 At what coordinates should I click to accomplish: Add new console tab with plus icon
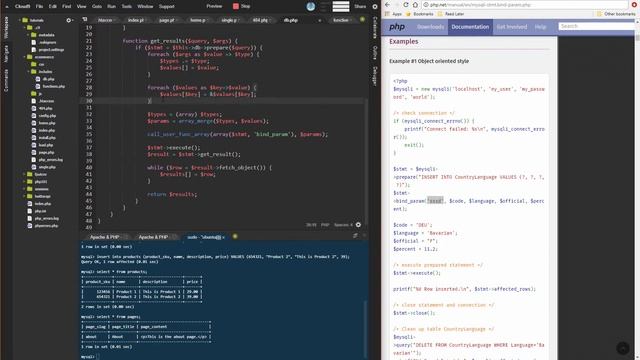(235, 236)
